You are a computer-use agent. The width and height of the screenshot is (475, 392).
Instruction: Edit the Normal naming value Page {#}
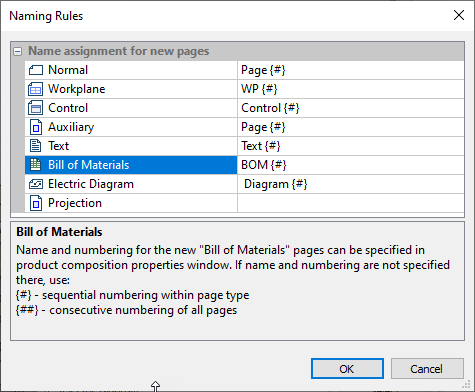click(x=351, y=70)
